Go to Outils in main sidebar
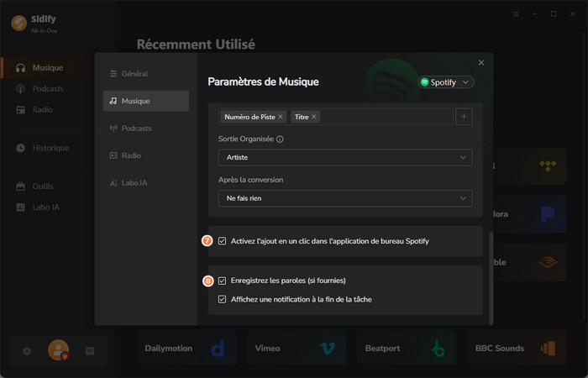The width and height of the screenshot is (588, 378). (x=44, y=186)
